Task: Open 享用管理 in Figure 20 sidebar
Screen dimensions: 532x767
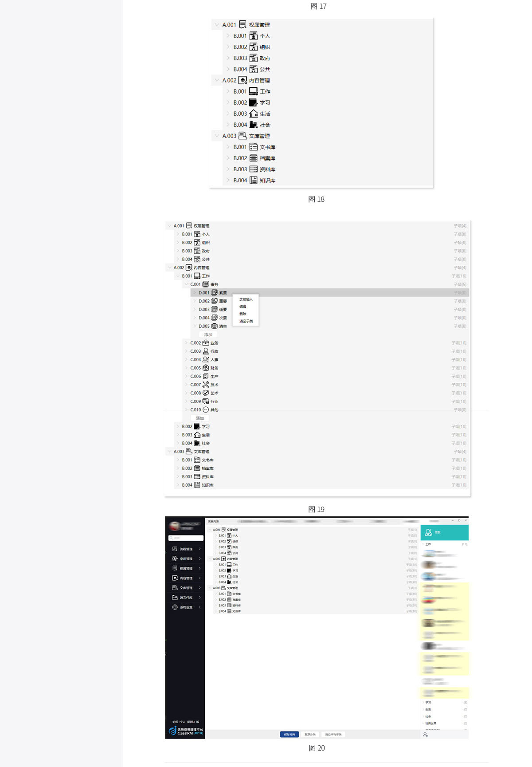Action: [186, 559]
